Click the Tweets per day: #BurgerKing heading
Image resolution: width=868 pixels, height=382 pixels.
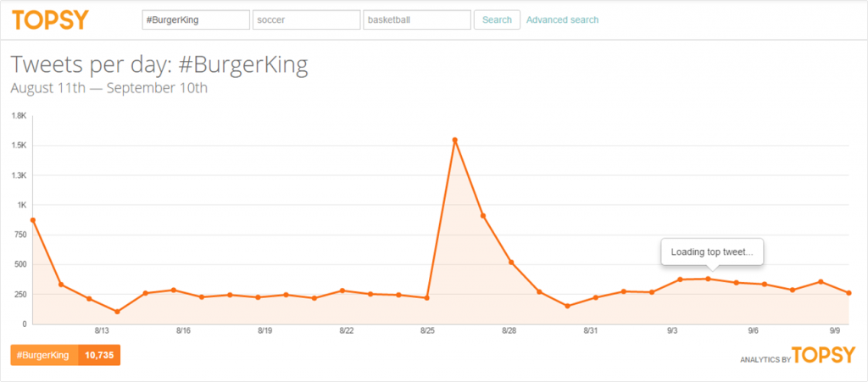pos(159,65)
